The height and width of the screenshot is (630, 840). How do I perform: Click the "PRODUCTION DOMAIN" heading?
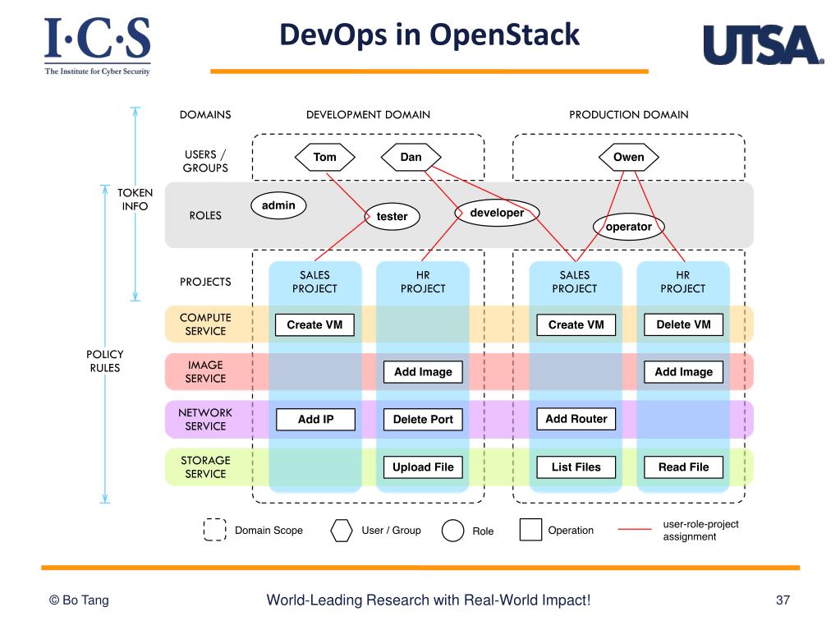tap(629, 115)
